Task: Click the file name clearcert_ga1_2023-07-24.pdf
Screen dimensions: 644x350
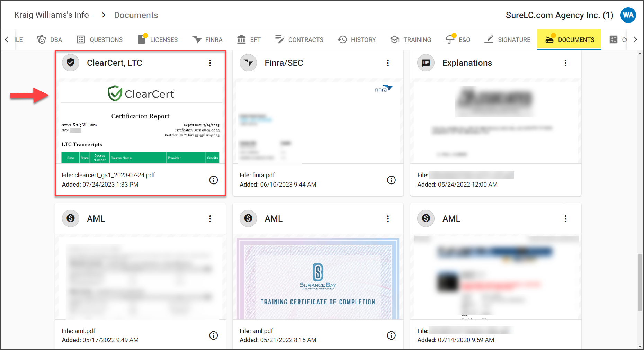Action: click(115, 175)
